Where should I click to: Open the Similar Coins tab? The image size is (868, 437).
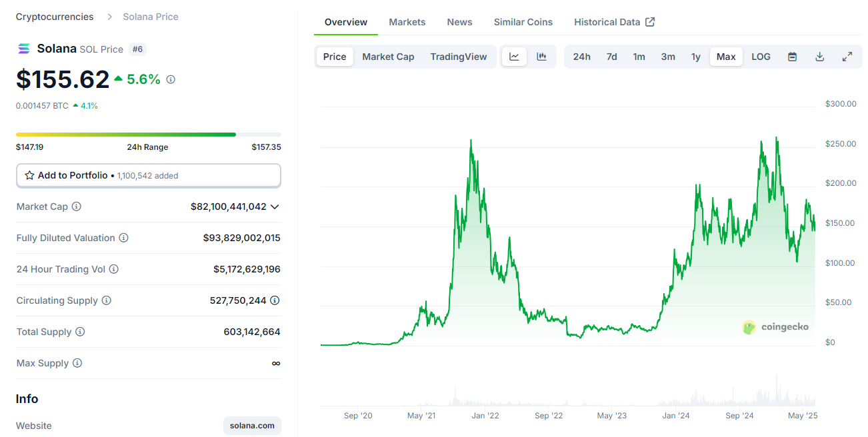tap(523, 22)
